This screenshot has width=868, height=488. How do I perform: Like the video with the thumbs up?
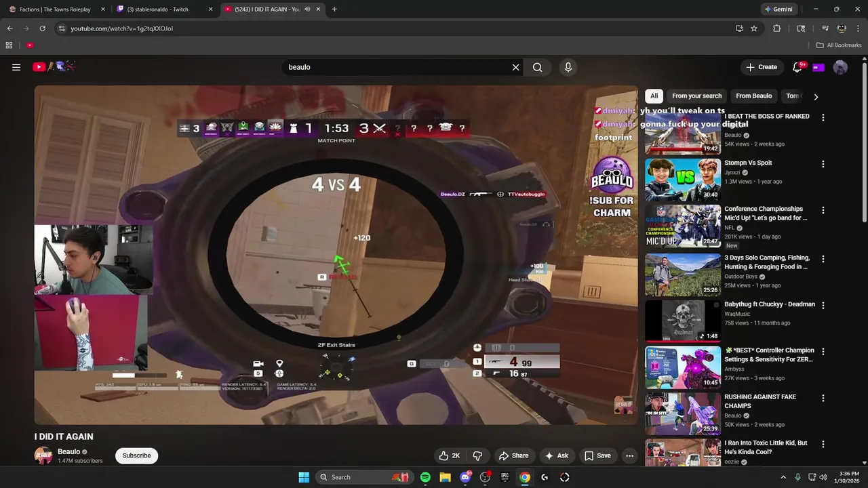[449, 455]
